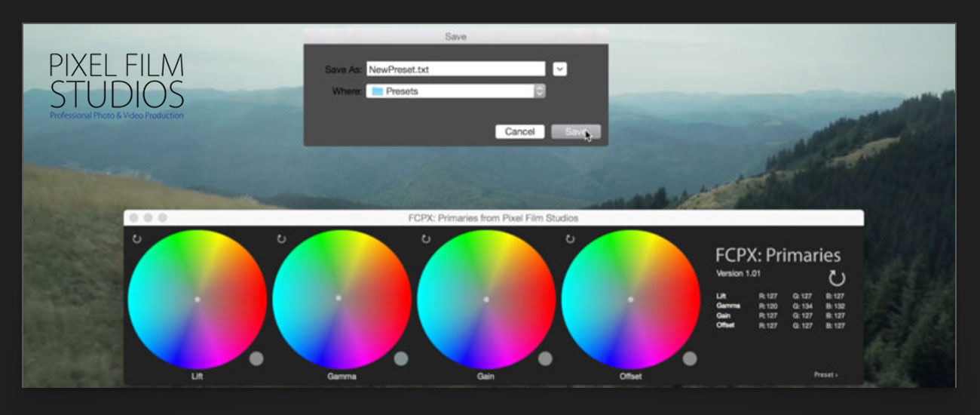Click the Save As filename field

pos(455,69)
